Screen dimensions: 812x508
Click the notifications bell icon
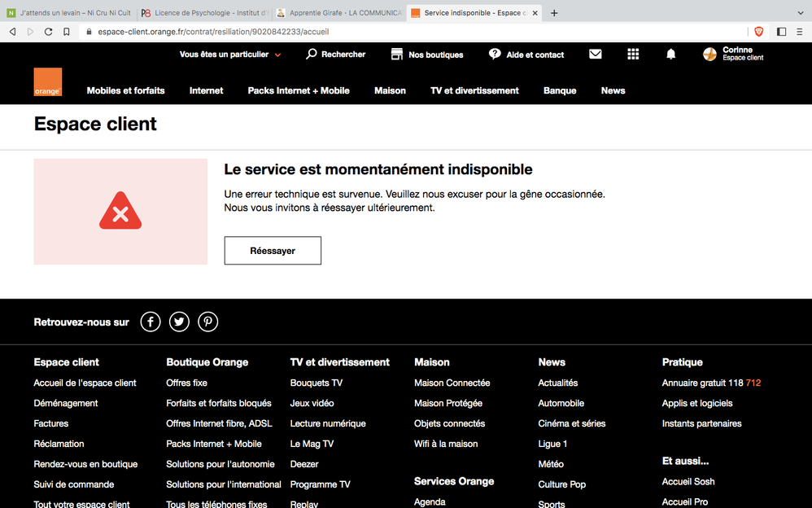click(x=670, y=54)
